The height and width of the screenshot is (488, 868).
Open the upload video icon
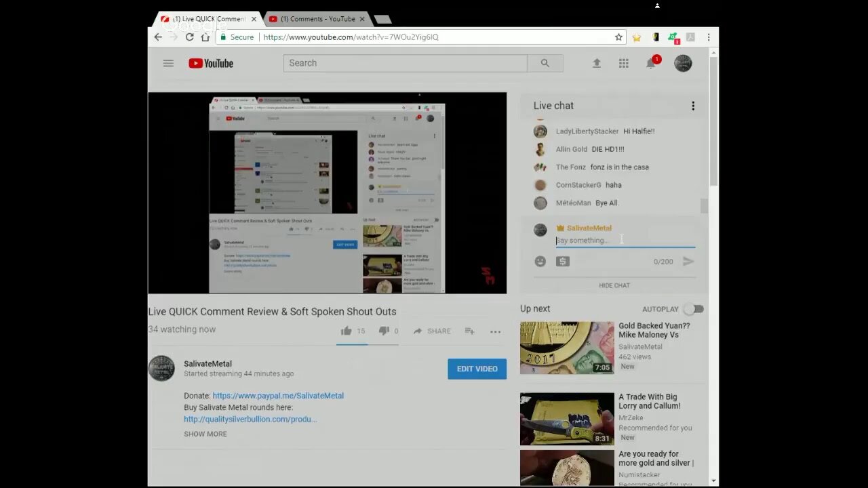click(x=597, y=63)
